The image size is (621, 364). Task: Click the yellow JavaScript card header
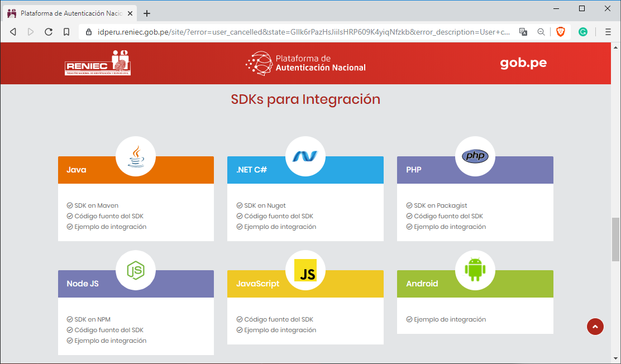click(x=305, y=284)
